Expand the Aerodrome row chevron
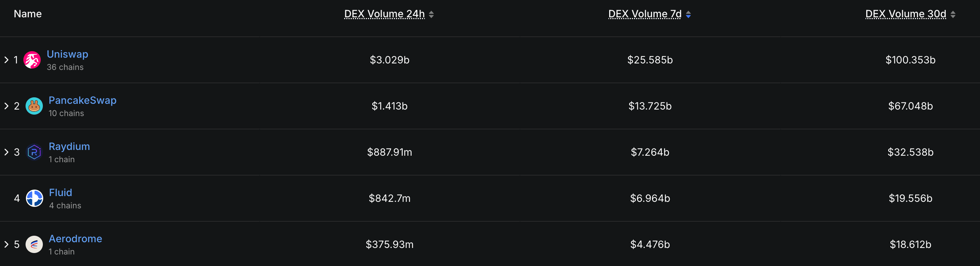The width and height of the screenshot is (980, 266). (x=6, y=244)
